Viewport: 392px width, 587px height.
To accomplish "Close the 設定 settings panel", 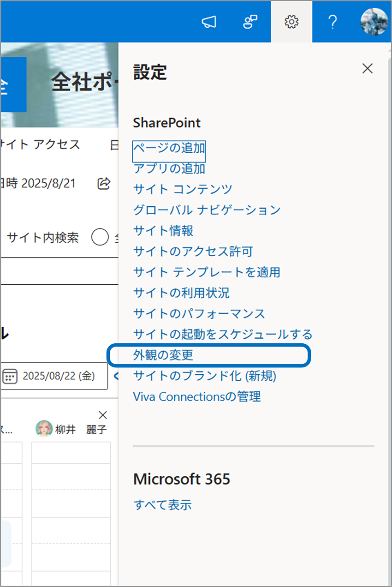I will pos(367,69).
